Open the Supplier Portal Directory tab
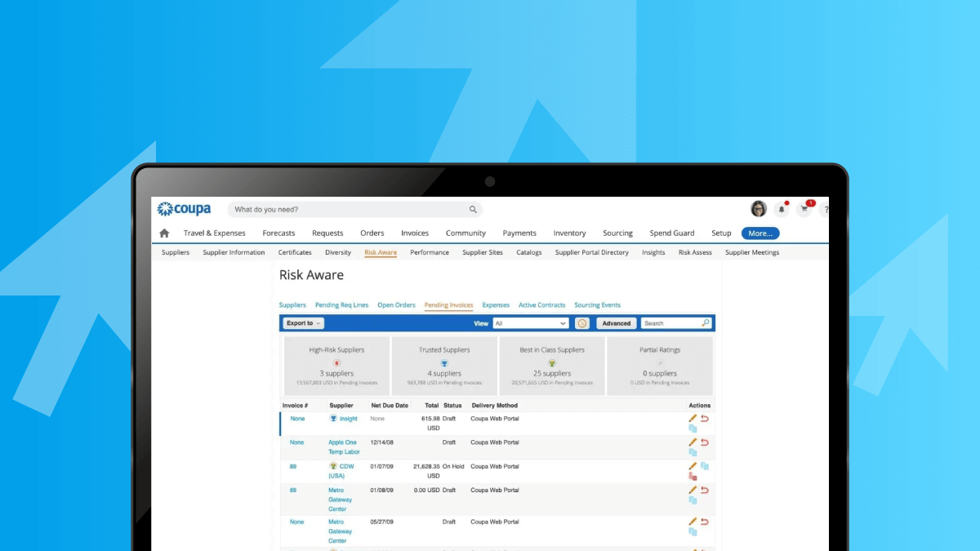980x551 pixels. point(592,252)
